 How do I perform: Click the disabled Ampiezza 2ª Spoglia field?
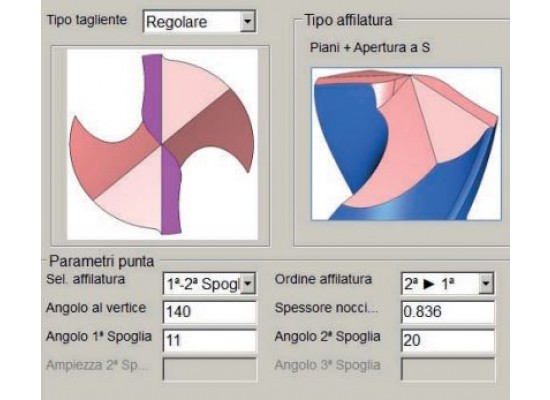(210, 369)
